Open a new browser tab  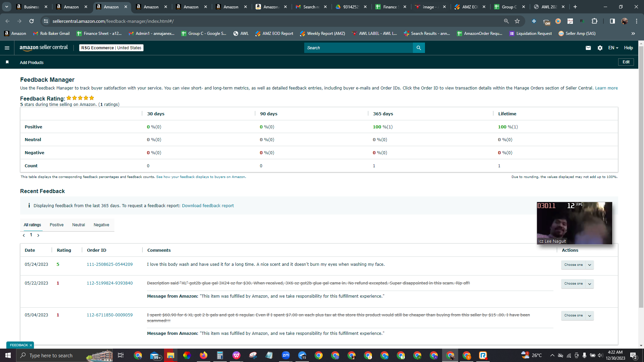(575, 7)
